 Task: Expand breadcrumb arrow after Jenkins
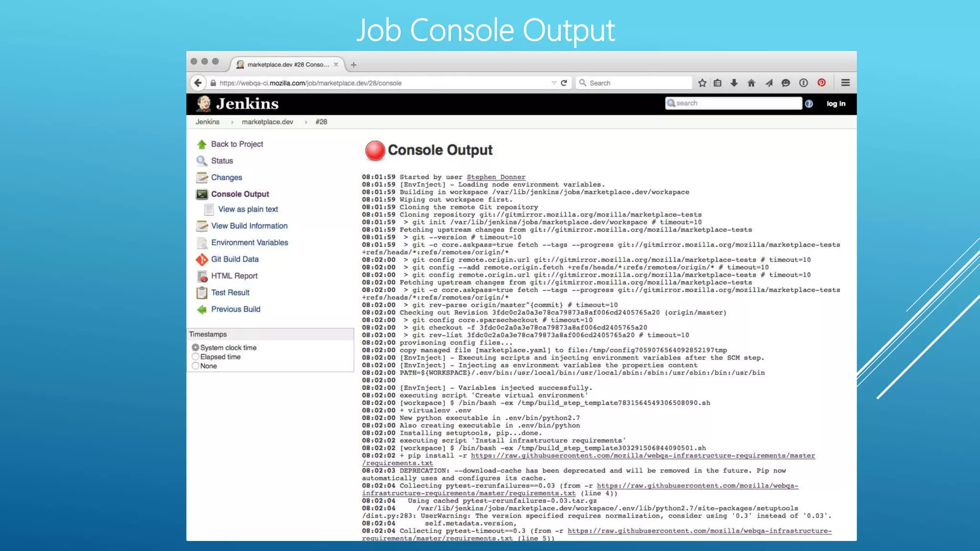(x=232, y=122)
